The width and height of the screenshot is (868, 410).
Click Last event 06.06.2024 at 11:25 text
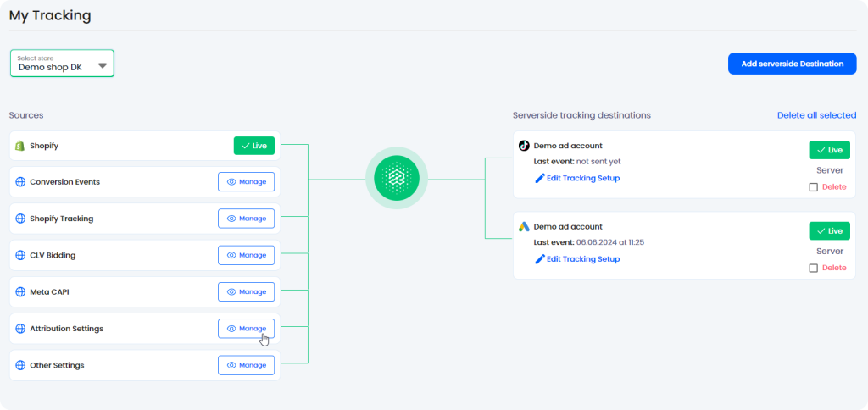click(x=589, y=243)
